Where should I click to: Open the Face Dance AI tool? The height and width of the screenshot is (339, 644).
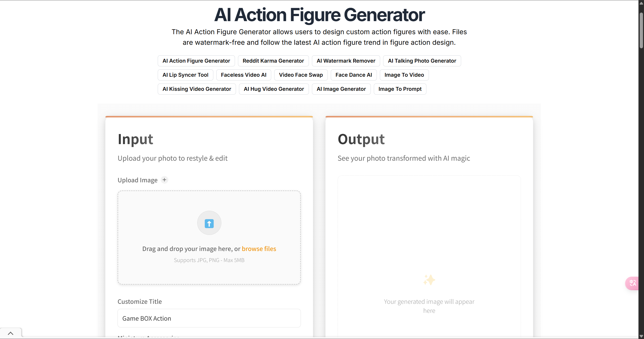353,75
